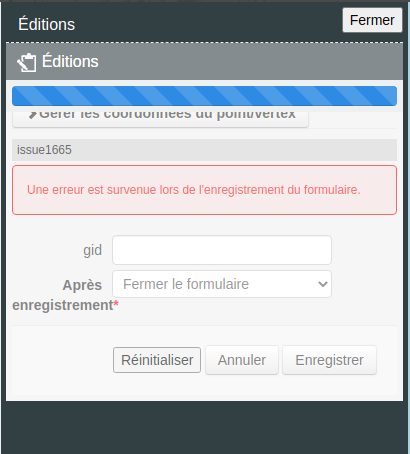The image size is (410, 454).
Task: Click the Enregistrer button
Action: coord(329,360)
